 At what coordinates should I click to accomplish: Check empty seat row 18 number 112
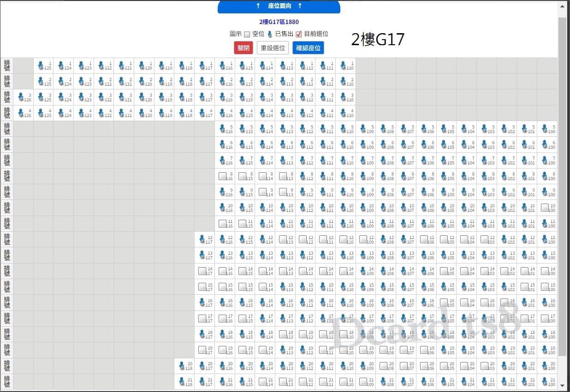pos(303,334)
